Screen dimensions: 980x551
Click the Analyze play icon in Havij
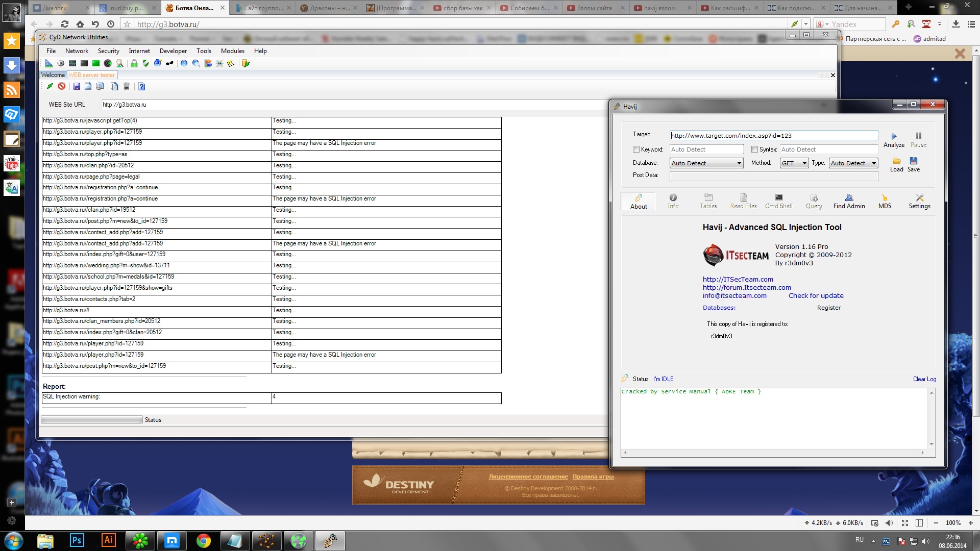894,136
